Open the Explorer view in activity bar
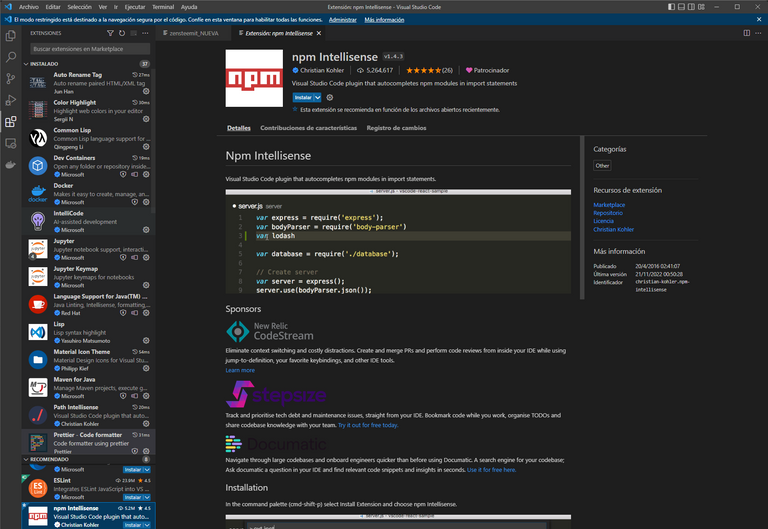The image size is (768, 529). pos(10,36)
